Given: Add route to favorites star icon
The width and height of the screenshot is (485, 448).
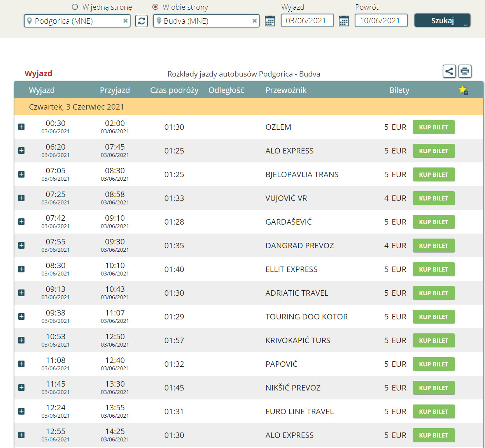Looking at the screenshot, I should [x=463, y=90].
